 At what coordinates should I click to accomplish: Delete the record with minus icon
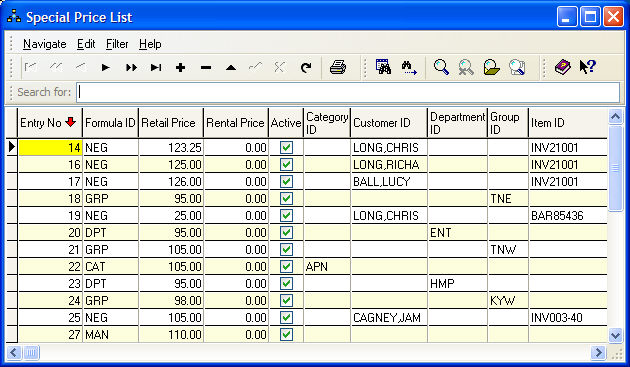pyautogui.click(x=206, y=67)
